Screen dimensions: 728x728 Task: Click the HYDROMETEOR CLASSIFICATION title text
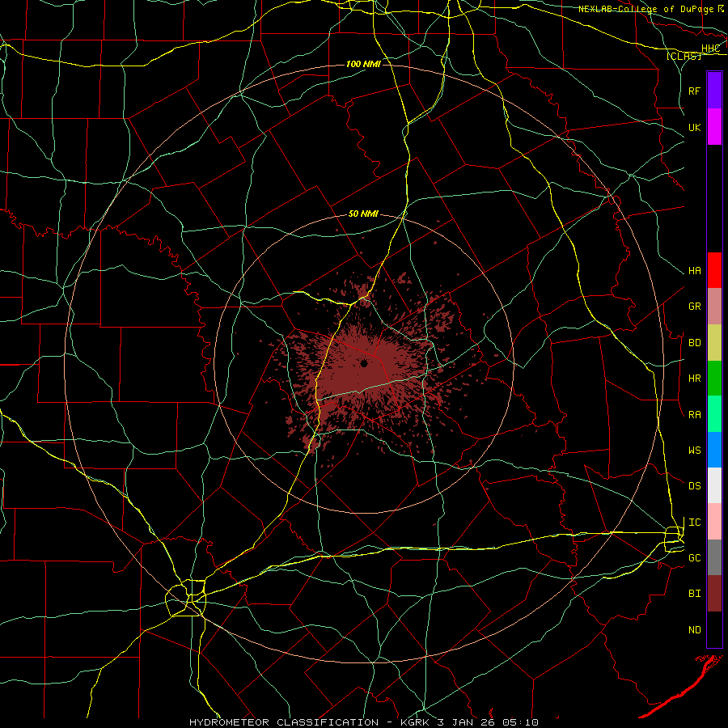[x=284, y=722]
